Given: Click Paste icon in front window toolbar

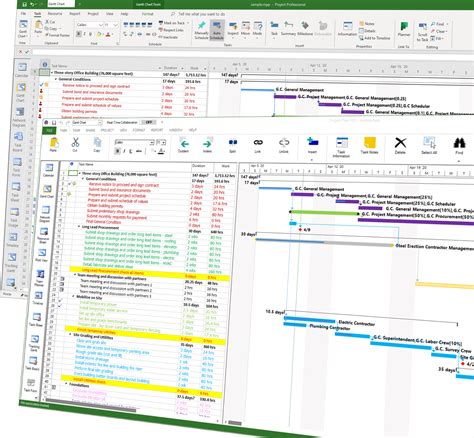Looking at the screenshot, I should click(53, 144).
